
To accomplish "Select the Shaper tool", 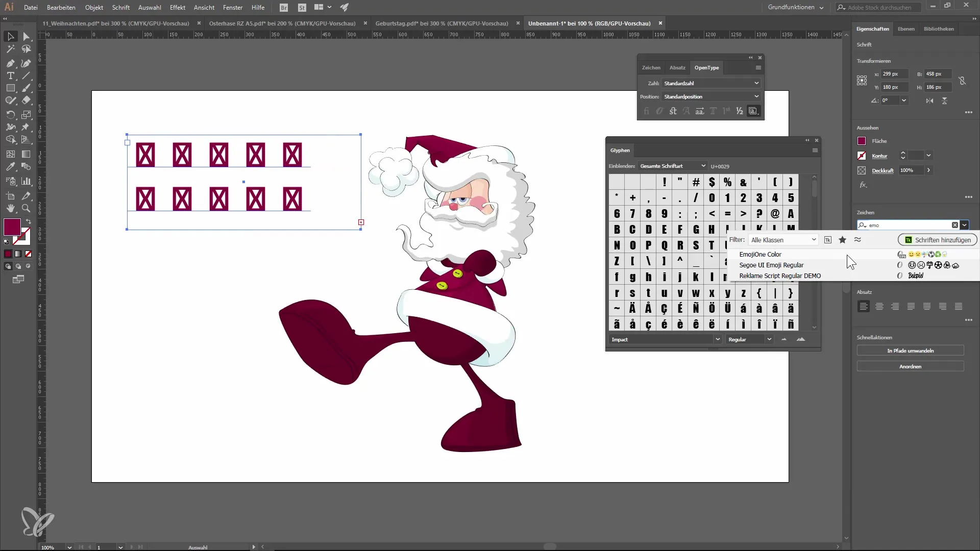I will pyautogui.click(x=10, y=101).
